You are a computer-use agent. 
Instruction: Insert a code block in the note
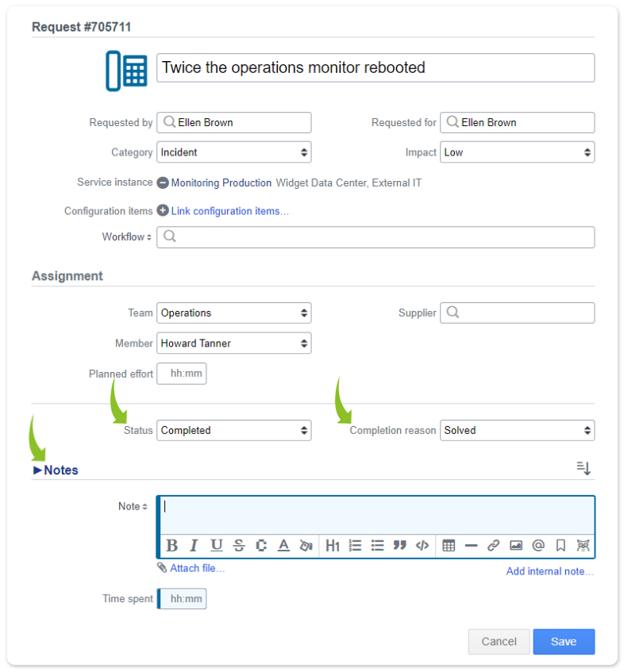pyautogui.click(x=422, y=546)
